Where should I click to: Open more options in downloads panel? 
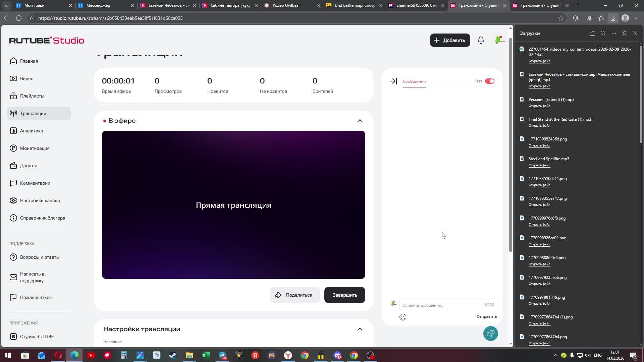point(613,33)
